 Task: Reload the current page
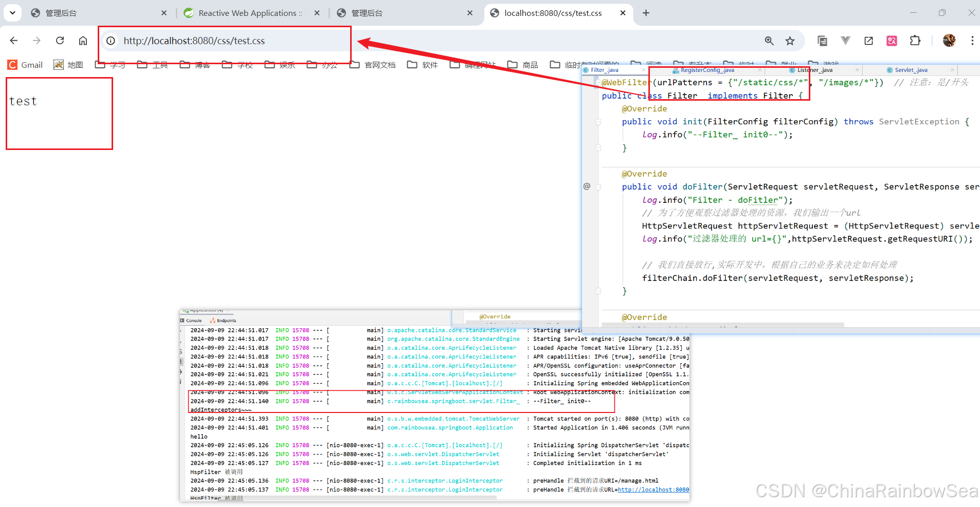pos(60,41)
